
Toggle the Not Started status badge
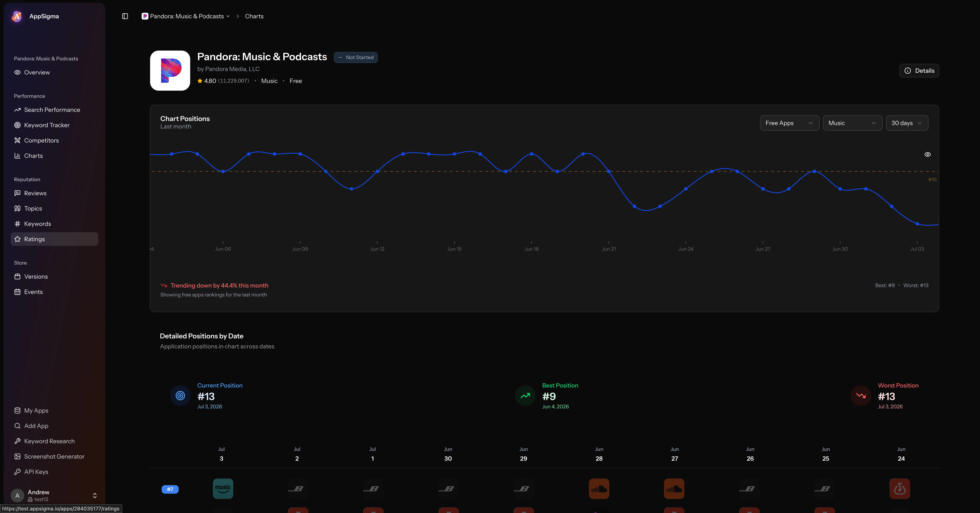(356, 57)
